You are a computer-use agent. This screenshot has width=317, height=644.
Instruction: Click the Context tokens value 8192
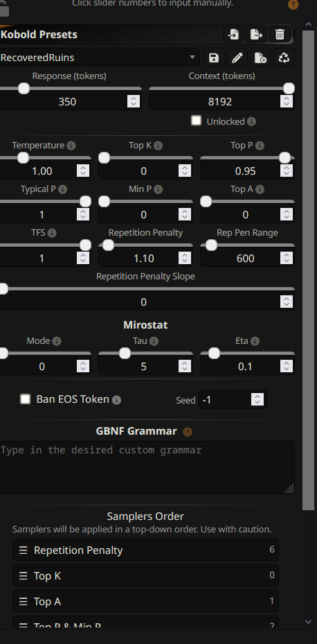pyautogui.click(x=220, y=101)
